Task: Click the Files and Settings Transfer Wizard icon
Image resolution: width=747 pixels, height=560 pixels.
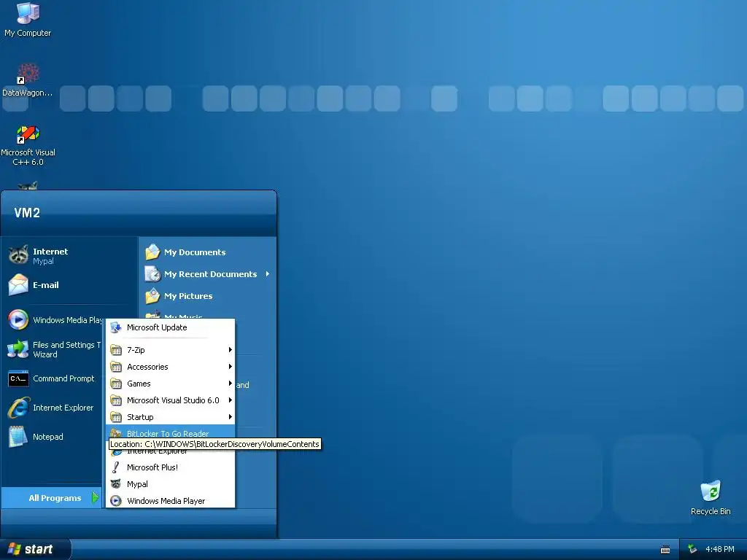Action: tap(18, 349)
